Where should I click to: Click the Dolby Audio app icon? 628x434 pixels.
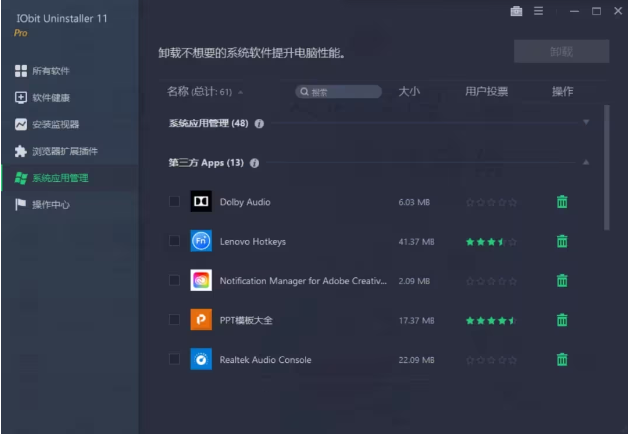coord(201,201)
